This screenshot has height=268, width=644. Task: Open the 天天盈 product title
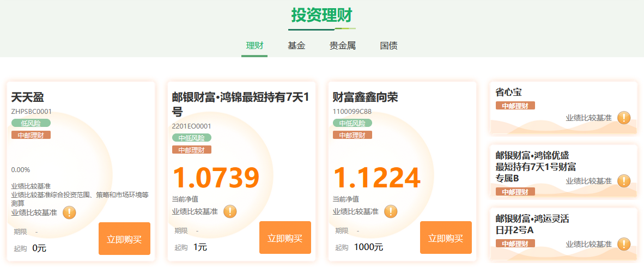click(28, 98)
